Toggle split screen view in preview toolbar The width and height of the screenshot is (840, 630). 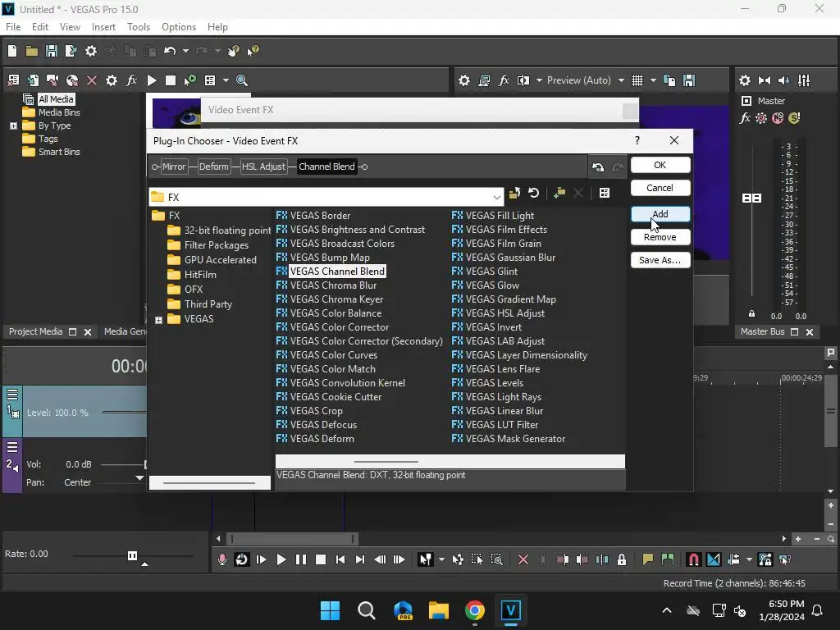coord(523,80)
